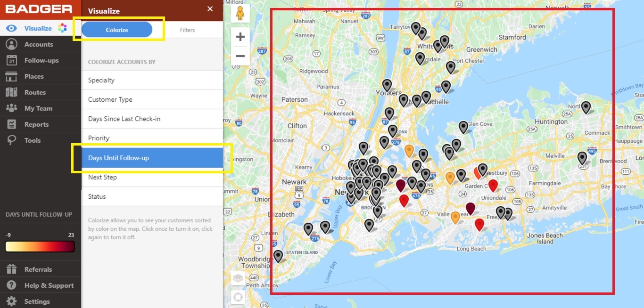Image resolution: width=644 pixels, height=308 pixels.
Task: Click the Days Until Follow-up color gradient
Action: click(40, 246)
